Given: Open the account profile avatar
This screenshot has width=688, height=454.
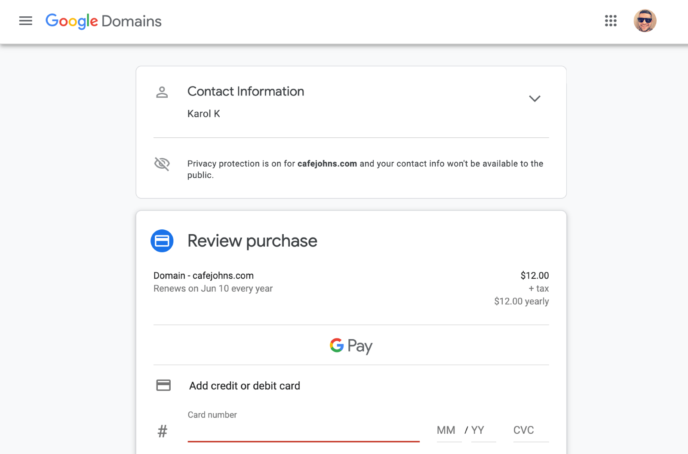Looking at the screenshot, I should [645, 21].
